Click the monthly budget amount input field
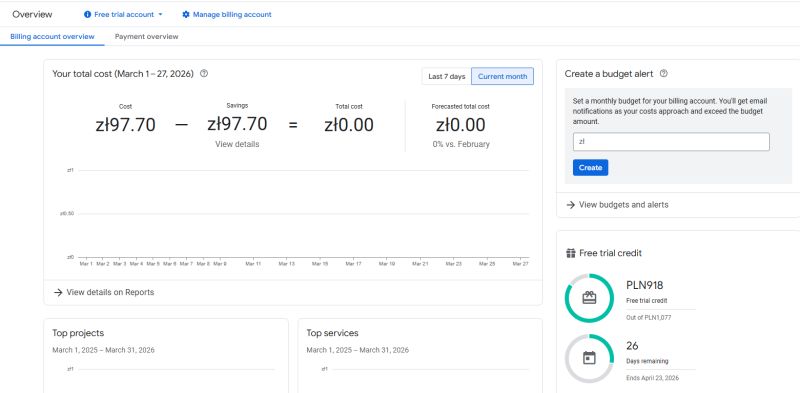The height and width of the screenshot is (393, 800). (x=671, y=142)
